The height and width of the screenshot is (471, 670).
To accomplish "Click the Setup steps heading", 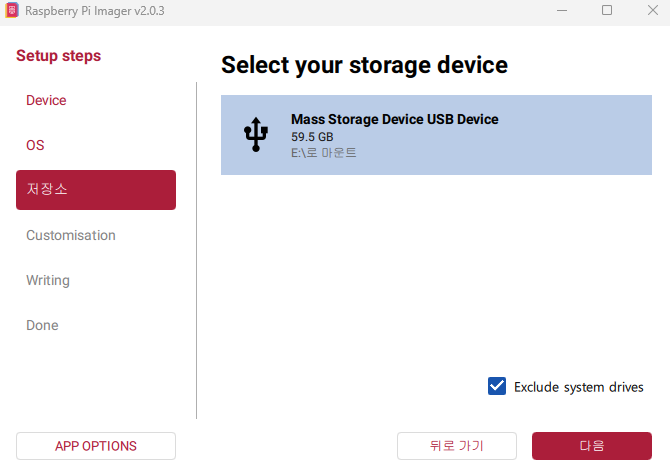I will tap(58, 56).
